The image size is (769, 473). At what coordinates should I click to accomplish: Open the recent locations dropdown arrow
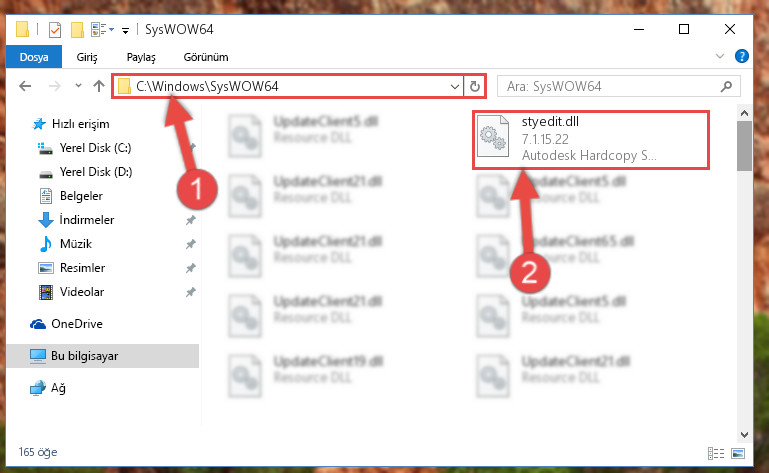pos(78,86)
